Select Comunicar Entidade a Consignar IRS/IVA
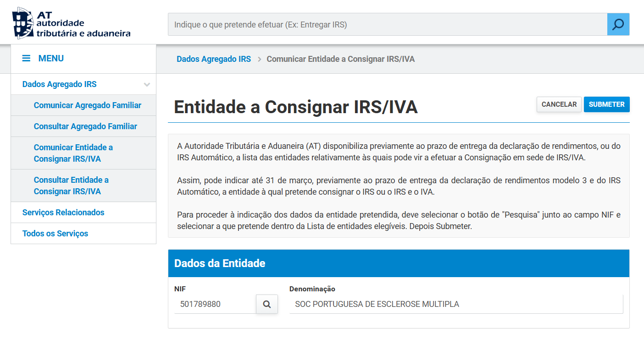The width and height of the screenshot is (644, 355). [x=83, y=153]
